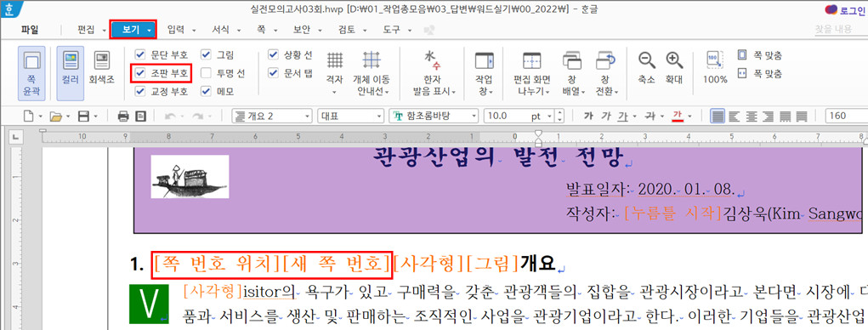This screenshot has height=330, width=868.
Task: Open the 한자 발음 표시 tool
Action: 434,73
